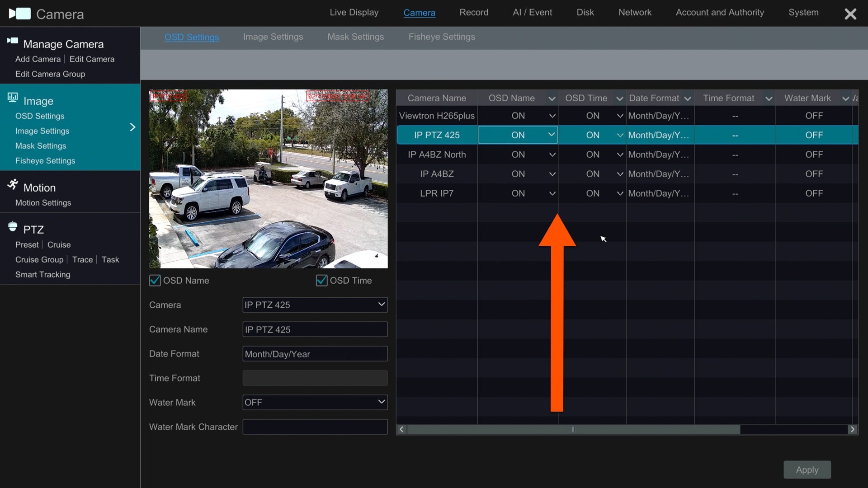Uncheck the OSD Name checkbox
The height and width of the screenshot is (488, 868).
point(155,281)
